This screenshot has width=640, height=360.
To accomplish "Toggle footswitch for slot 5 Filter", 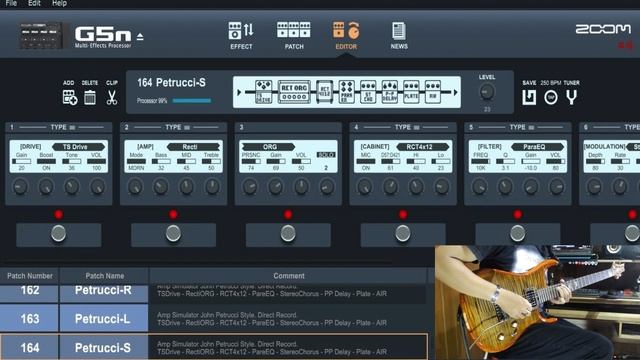I will (x=518, y=234).
